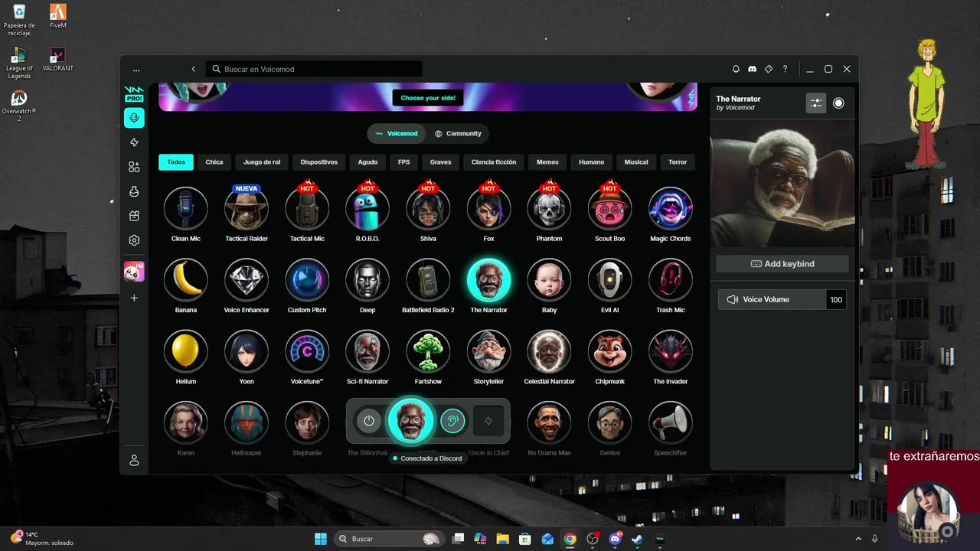Filter voices by Humano
Image resolution: width=980 pixels, height=551 pixels.
(x=591, y=162)
